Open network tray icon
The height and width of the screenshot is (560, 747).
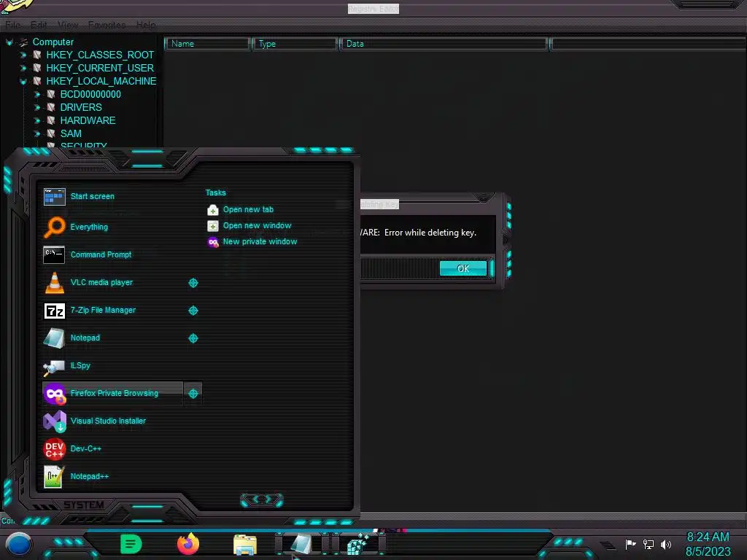[x=648, y=544]
